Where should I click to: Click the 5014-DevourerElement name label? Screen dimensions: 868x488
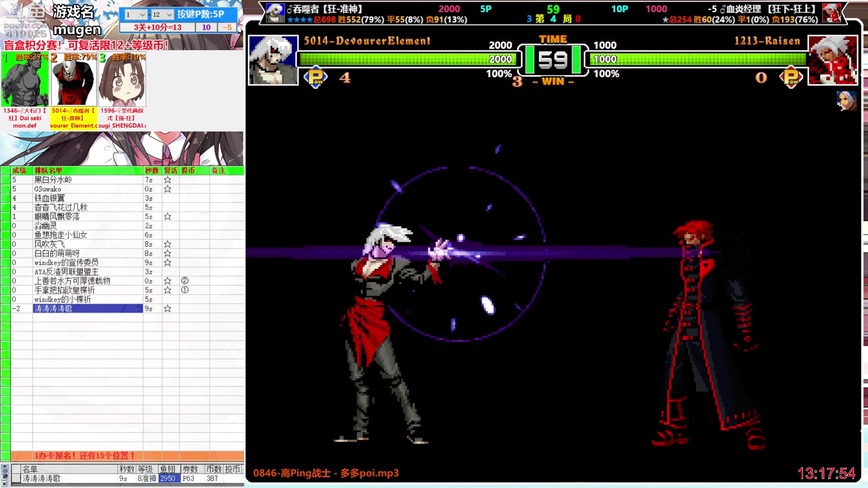367,41
